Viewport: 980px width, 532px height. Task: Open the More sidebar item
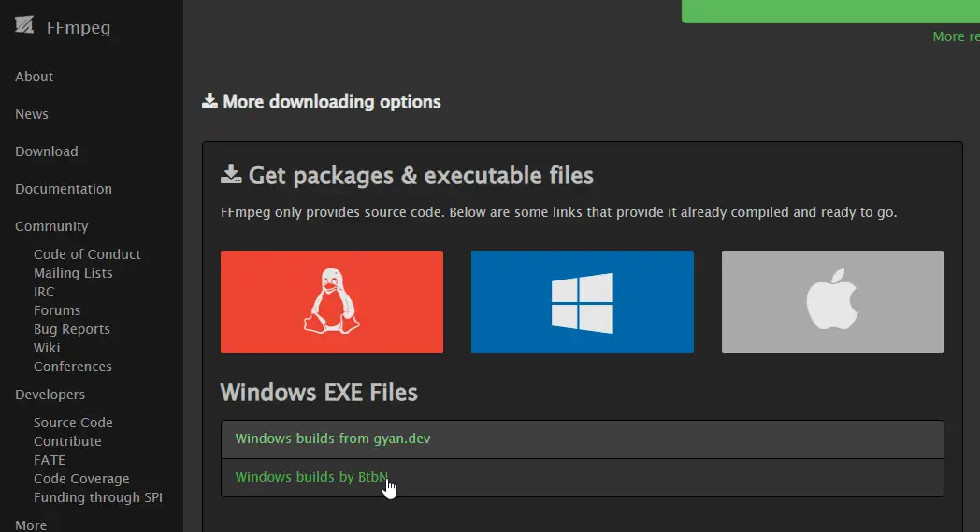[31, 525]
